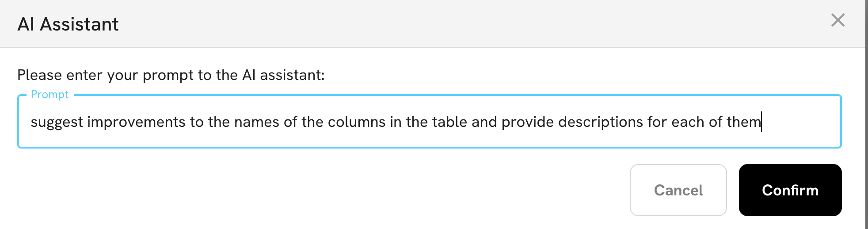Focus the Prompt text field
Viewport: 868px width, 229px height.
point(429,122)
